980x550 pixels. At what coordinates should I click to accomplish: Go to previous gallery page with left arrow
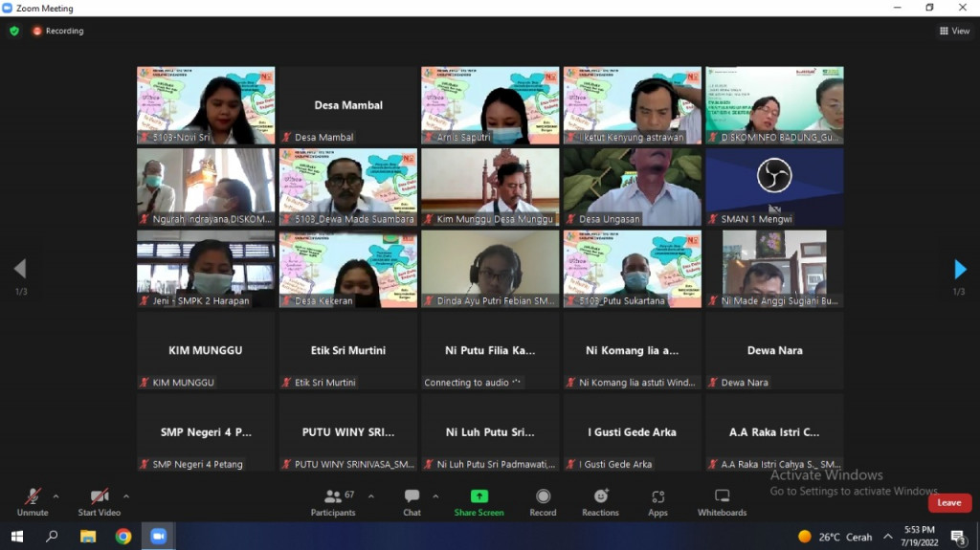(x=20, y=270)
